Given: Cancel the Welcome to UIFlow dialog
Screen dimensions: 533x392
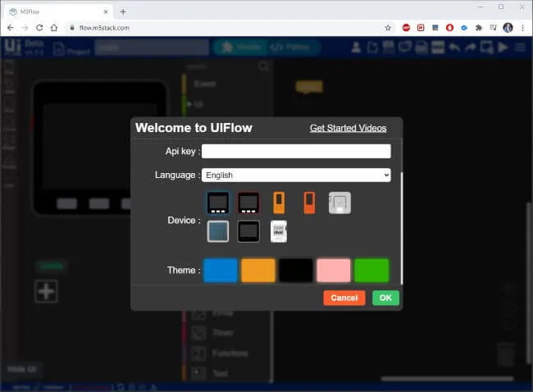Looking at the screenshot, I should click(x=344, y=298).
